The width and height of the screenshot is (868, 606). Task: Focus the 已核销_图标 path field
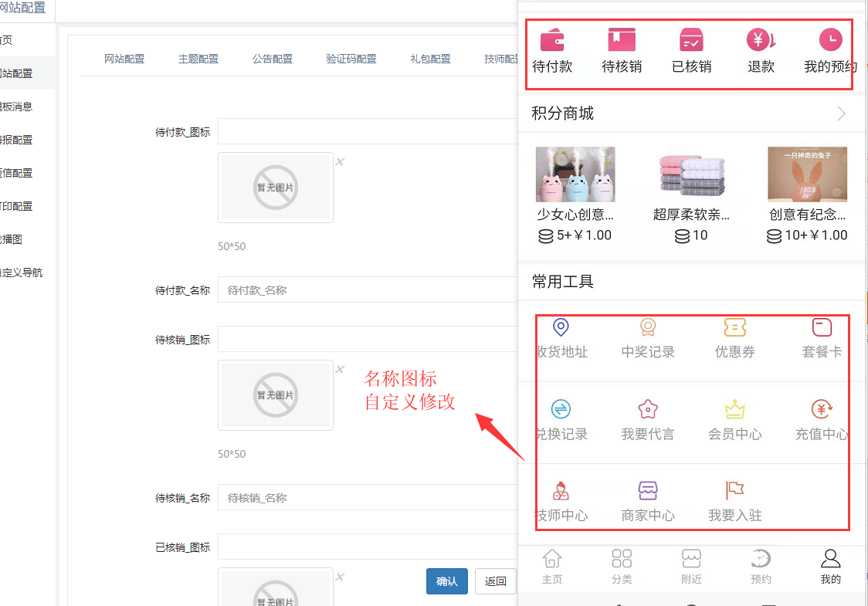(x=368, y=547)
